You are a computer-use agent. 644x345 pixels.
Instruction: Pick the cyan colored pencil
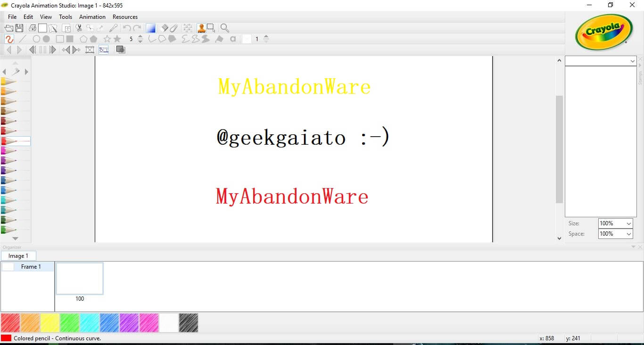(9, 200)
